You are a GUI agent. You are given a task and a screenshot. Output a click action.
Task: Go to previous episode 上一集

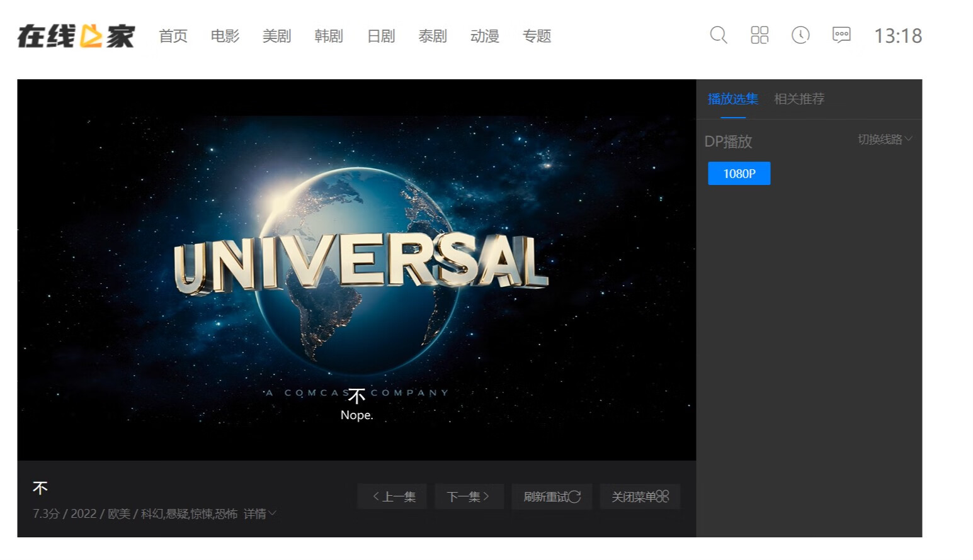click(x=392, y=496)
